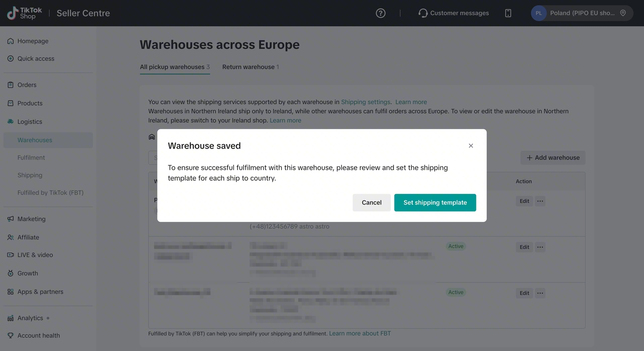The height and width of the screenshot is (351, 644).
Task: Click the Analytics chart icon
Action: tap(11, 318)
